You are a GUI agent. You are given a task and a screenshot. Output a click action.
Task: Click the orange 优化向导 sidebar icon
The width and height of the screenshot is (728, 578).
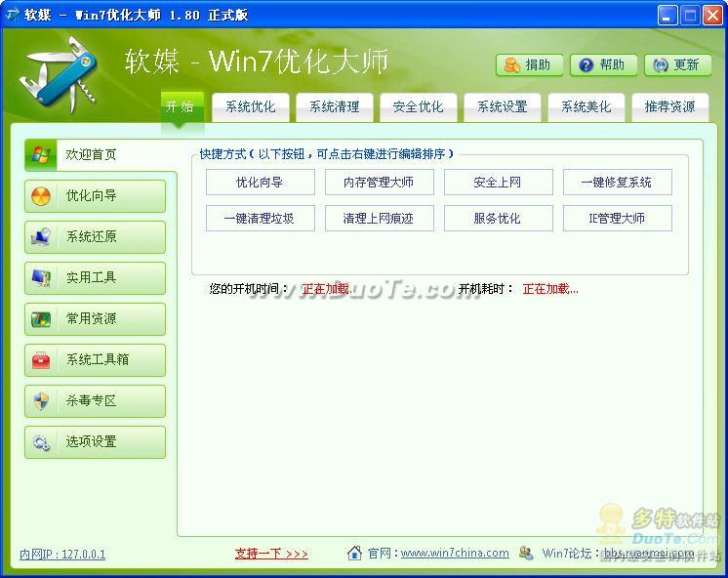click(41, 196)
